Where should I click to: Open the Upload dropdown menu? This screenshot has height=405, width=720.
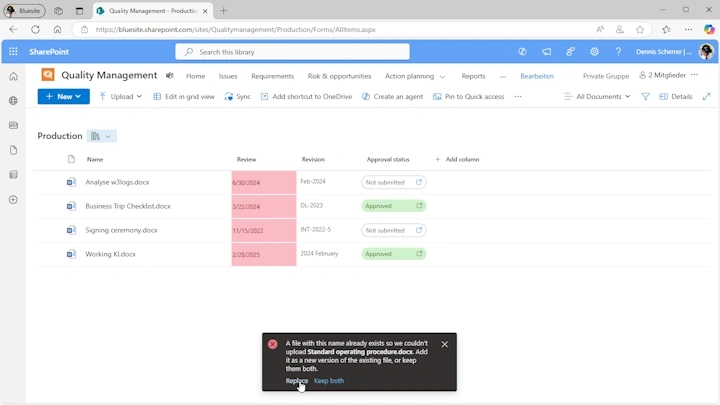120,96
